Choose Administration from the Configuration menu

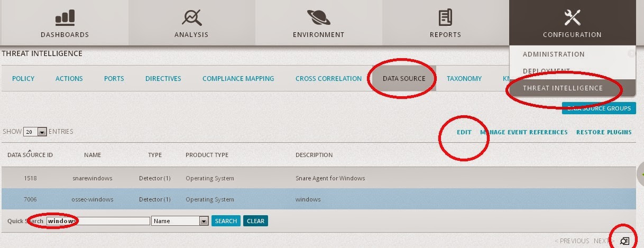(x=554, y=54)
